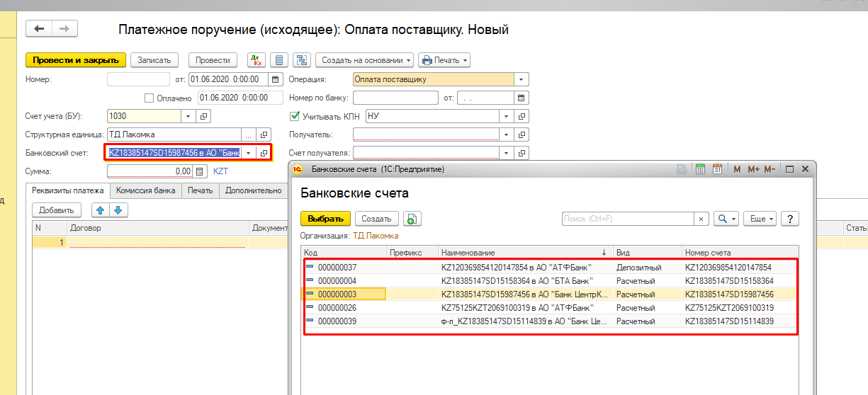
Task: Select bank account row 000000039
Action: (551, 321)
